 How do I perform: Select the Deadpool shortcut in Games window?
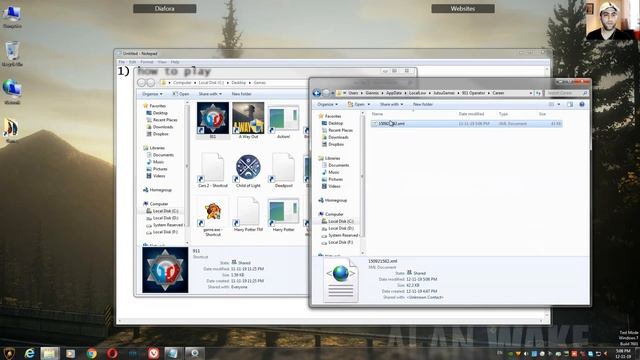[x=284, y=171]
